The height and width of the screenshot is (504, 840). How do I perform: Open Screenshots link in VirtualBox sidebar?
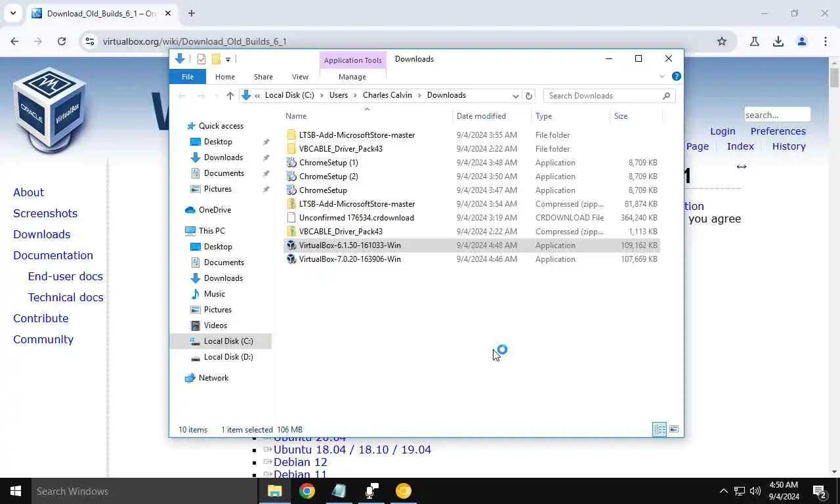[x=45, y=213]
